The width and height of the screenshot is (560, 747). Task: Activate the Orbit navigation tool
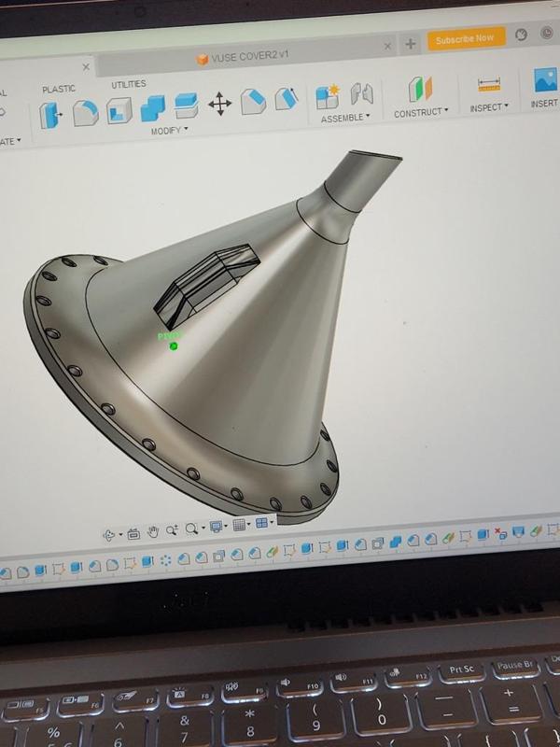coord(109,535)
